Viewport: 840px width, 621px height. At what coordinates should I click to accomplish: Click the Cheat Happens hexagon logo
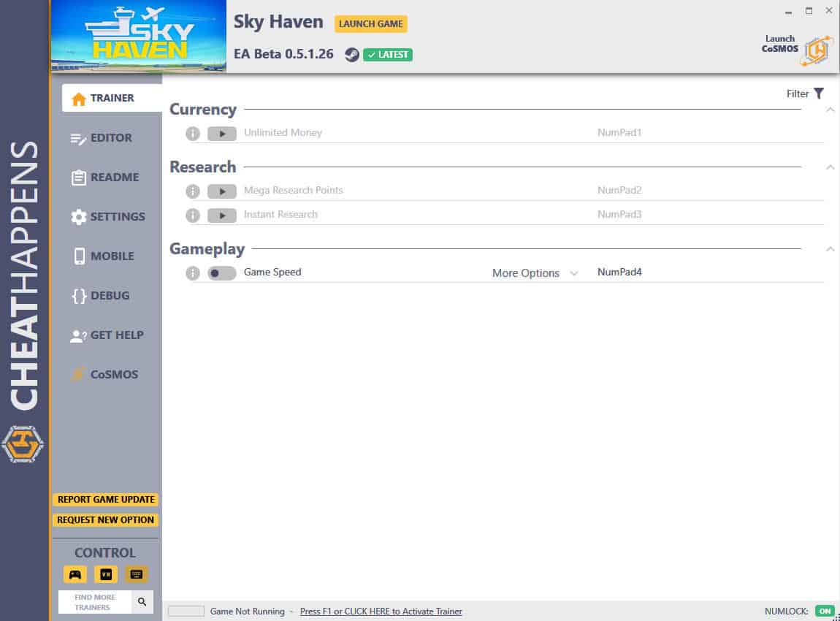(23, 444)
